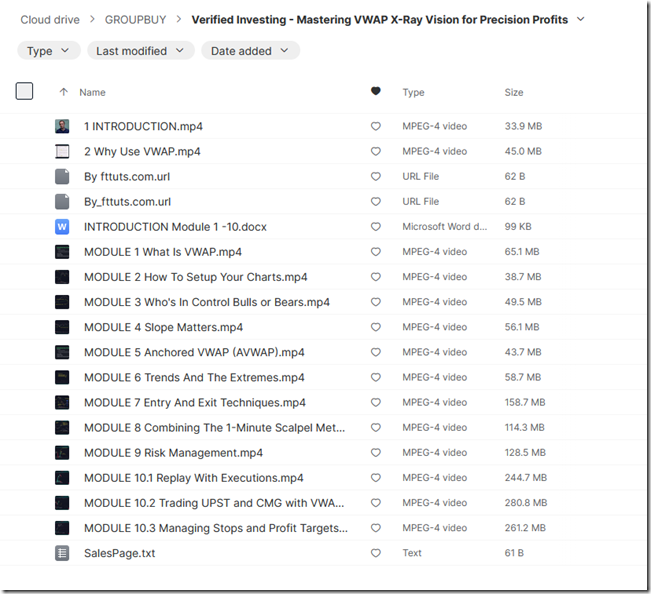Tick the select-all checkbox in the header
Screen dimensions: 651x594
[x=24, y=91]
